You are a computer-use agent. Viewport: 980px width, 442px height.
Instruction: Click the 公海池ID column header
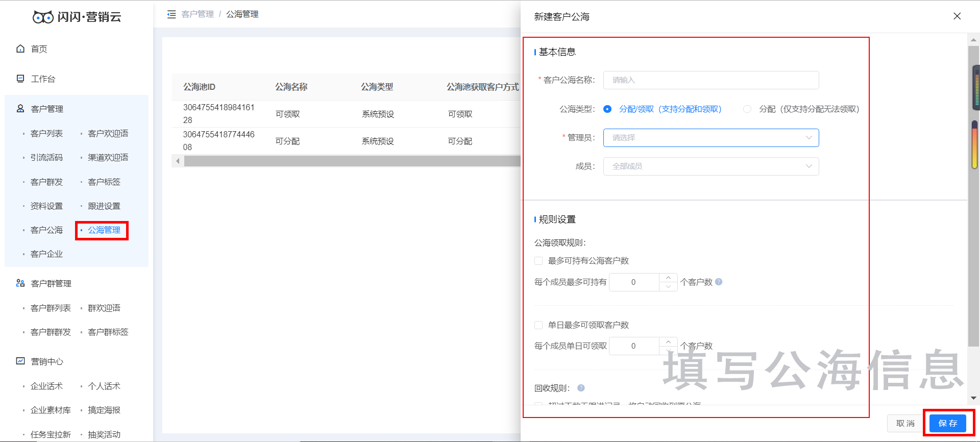point(199,87)
